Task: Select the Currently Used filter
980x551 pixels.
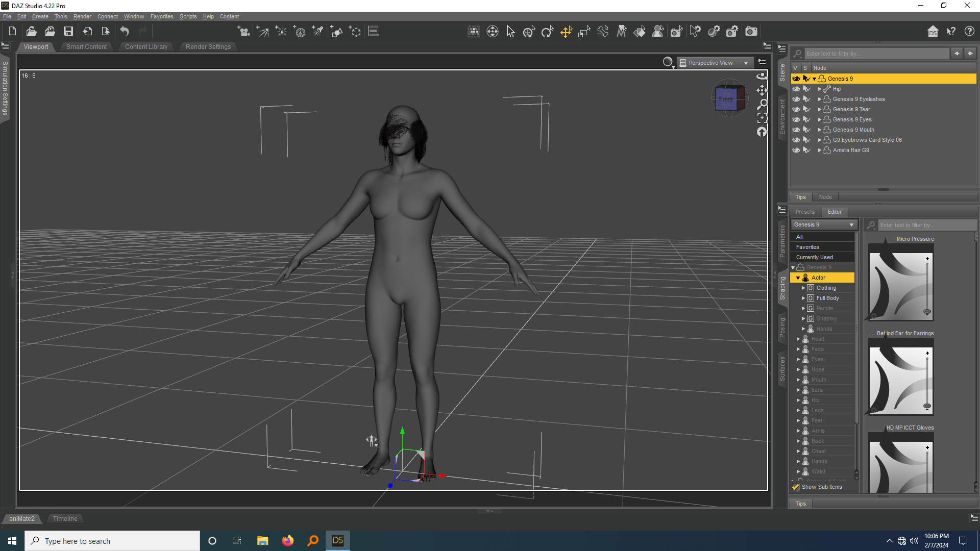Action: [814, 257]
